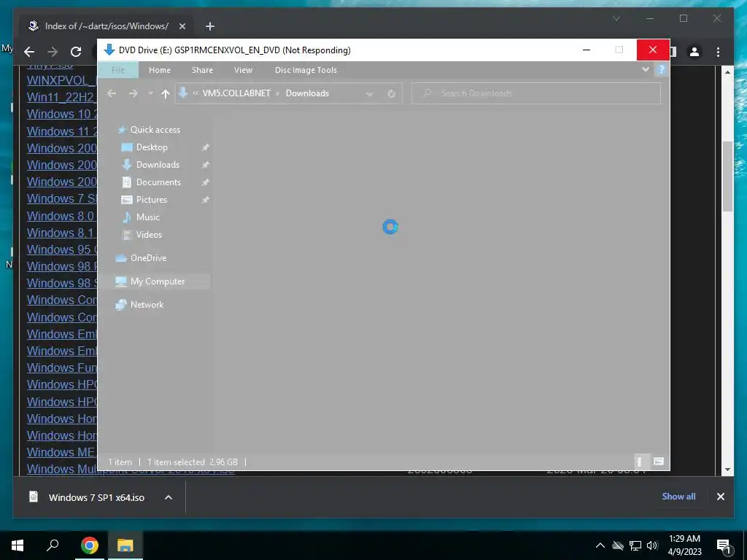Click the Search Downloads field

point(536,93)
